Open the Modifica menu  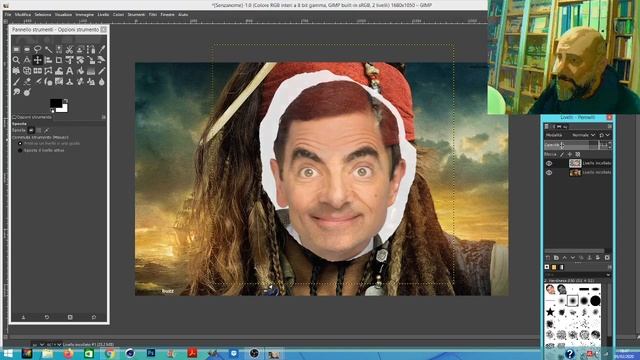(x=23, y=14)
